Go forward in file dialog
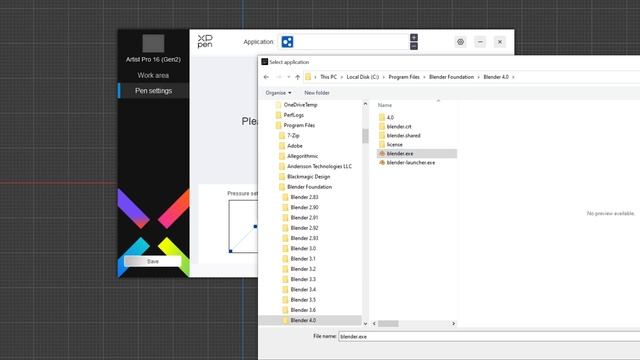 pos(279,77)
